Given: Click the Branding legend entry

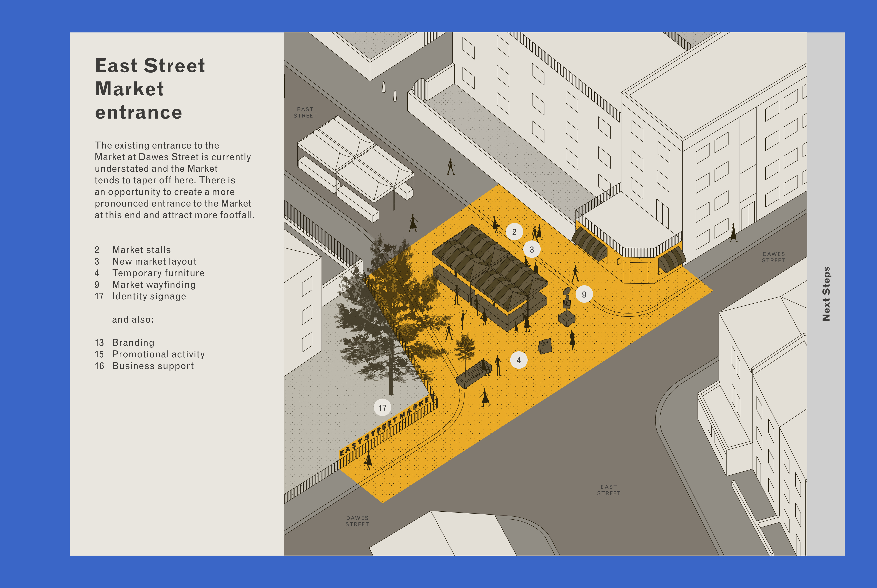Looking at the screenshot, I should point(133,343).
